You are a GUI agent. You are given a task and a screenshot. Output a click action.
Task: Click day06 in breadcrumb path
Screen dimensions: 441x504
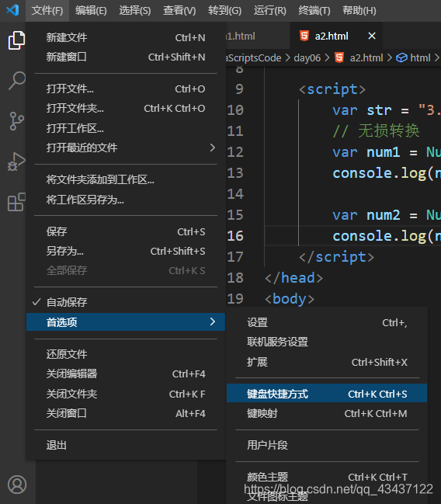[307, 58]
